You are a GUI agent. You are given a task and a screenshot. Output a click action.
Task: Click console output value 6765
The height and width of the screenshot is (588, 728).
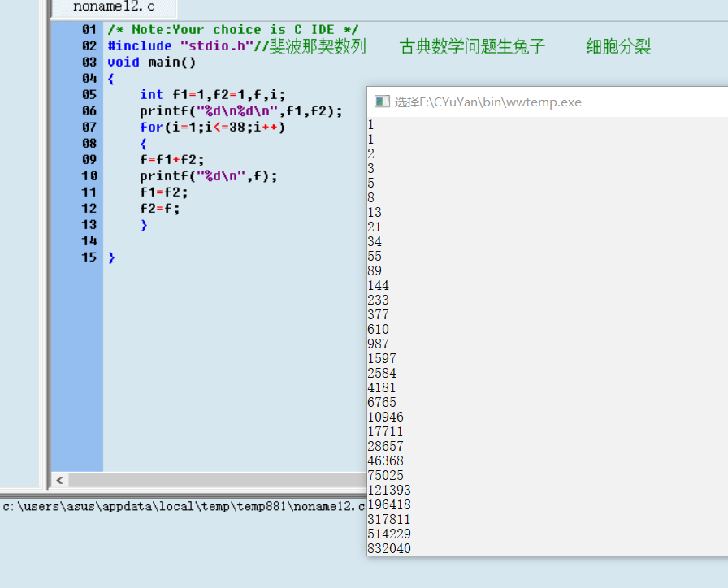382,402
